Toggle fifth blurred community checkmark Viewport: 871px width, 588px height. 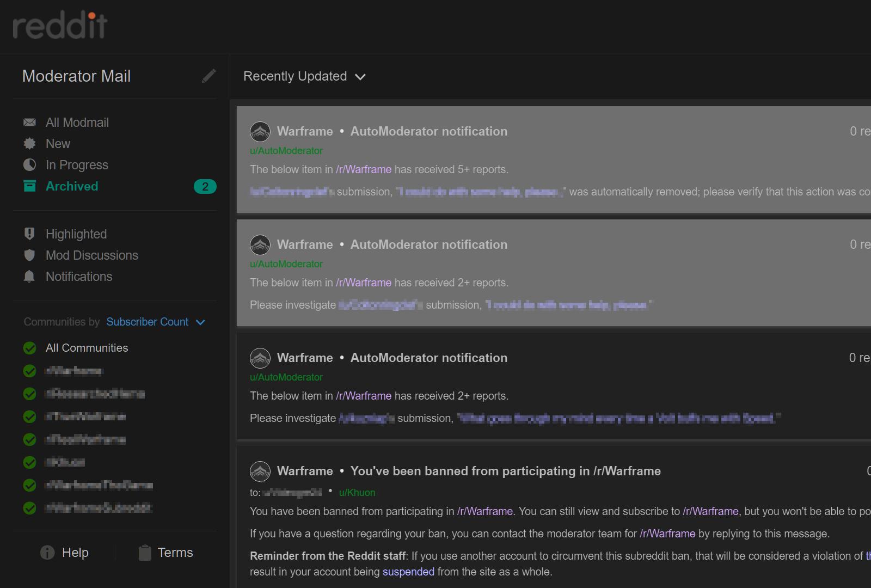click(30, 462)
